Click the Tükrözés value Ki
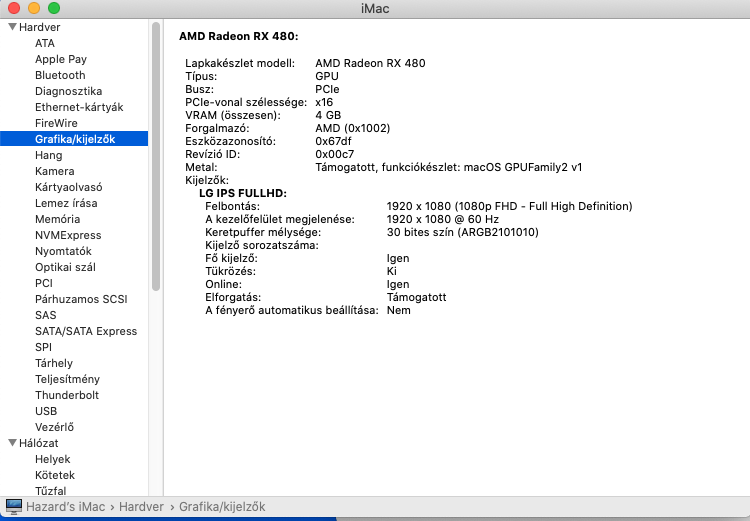The height and width of the screenshot is (521, 750). coord(392,271)
